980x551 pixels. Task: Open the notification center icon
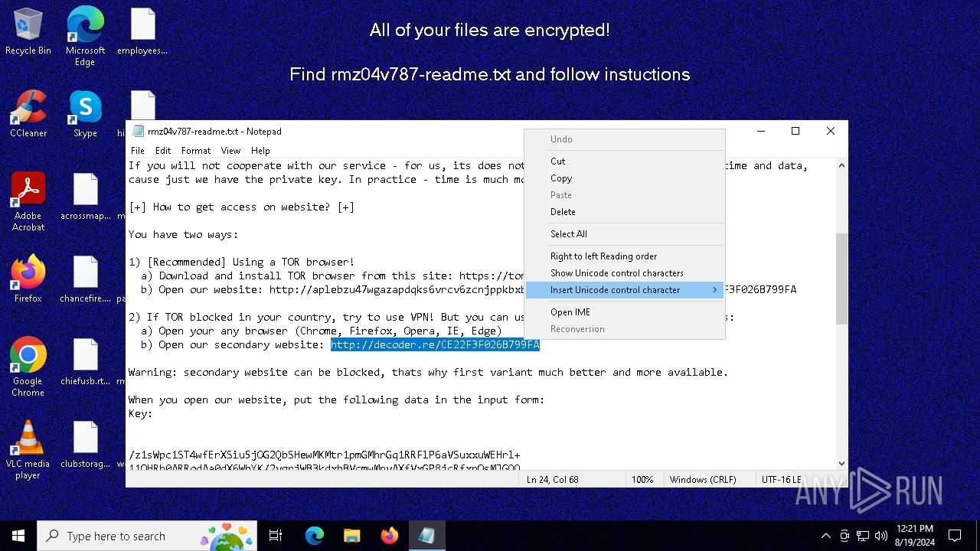(x=955, y=536)
